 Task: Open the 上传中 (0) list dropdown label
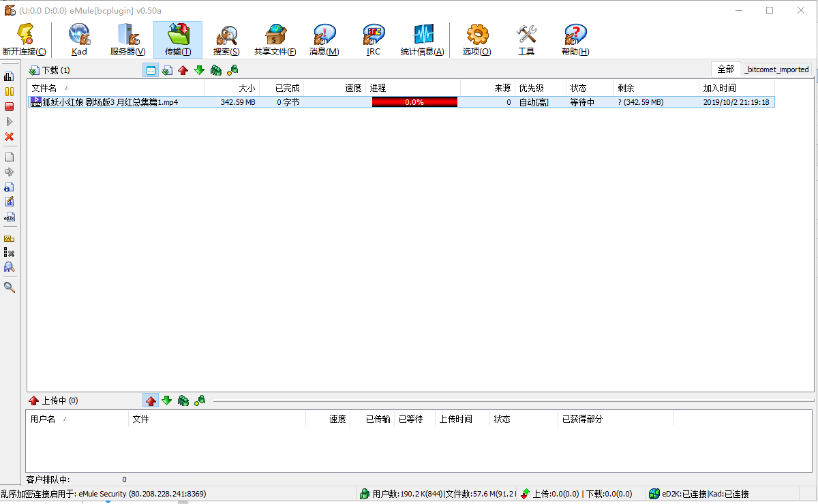point(53,401)
